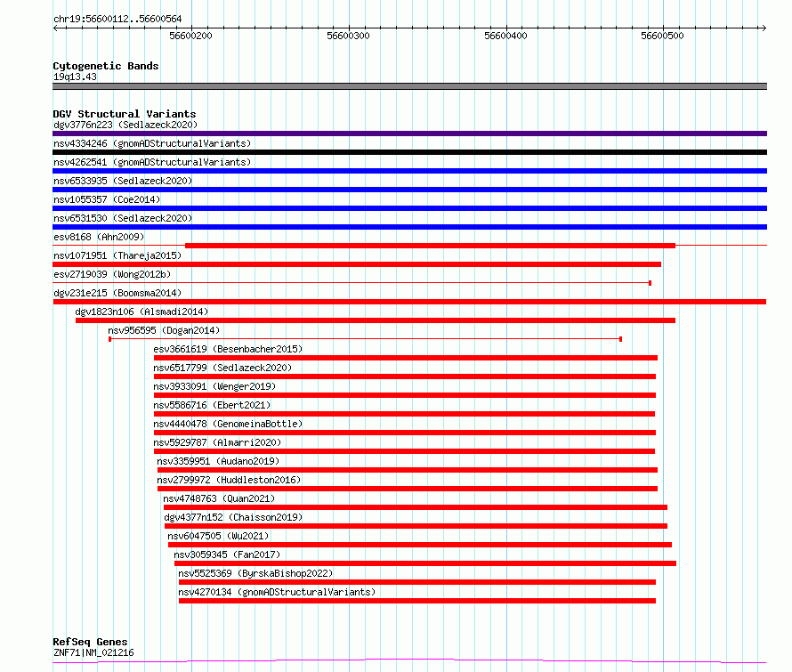Click ruler position 56600500
Image resolution: width=792 pixels, height=672 pixels.
point(663,36)
